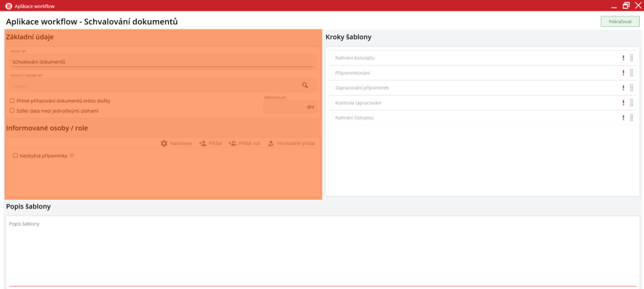Click warning icon on Nahrání čistopisu step

pyautogui.click(x=623, y=118)
